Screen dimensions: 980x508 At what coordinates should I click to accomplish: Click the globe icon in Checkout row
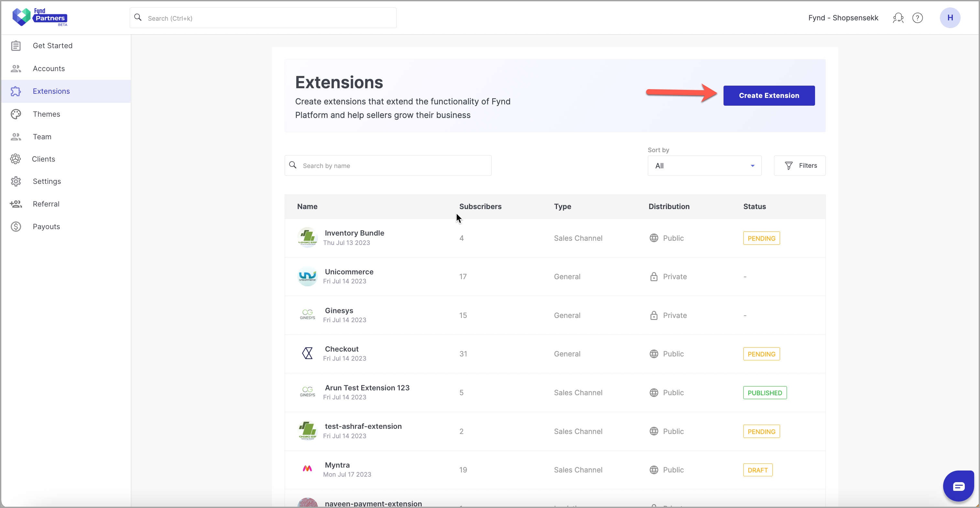pyautogui.click(x=654, y=354)
